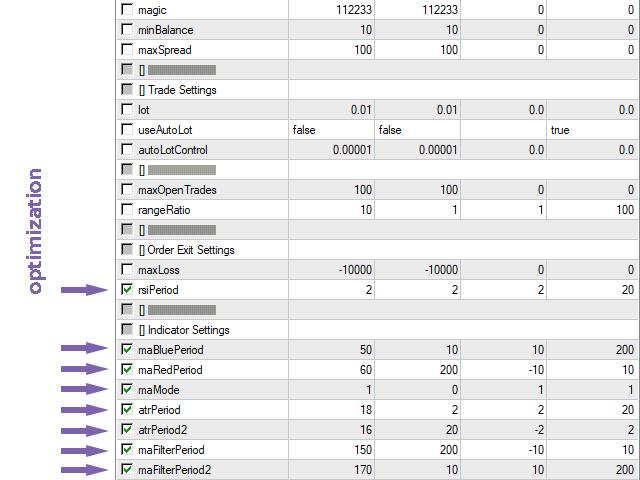Check the maxLoss parameter box
Image resolution: width=640 pixels, height=480 pixels.
(127, 269)
